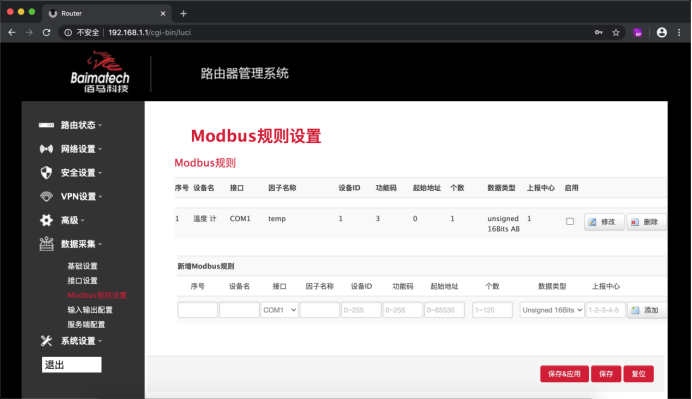Click 删除 to delete the temp rule
This screenshot has height=399, width=692.
646,222
